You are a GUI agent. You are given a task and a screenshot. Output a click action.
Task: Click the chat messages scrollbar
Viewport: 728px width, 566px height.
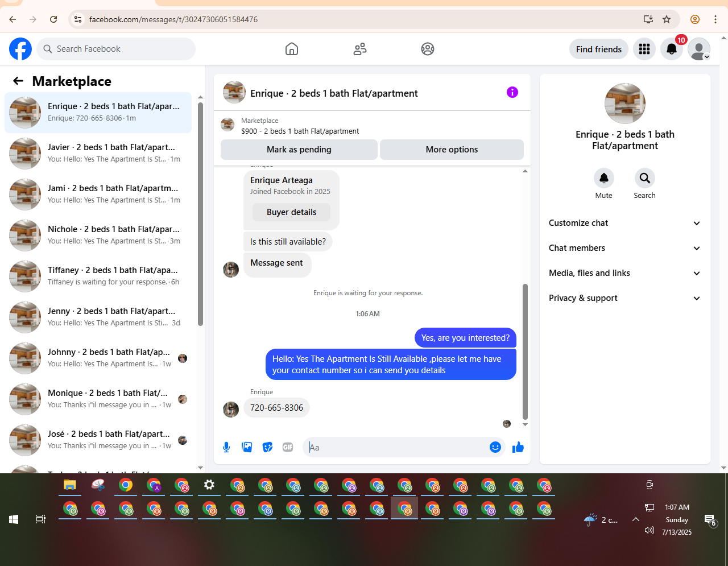tap(525, 352)
